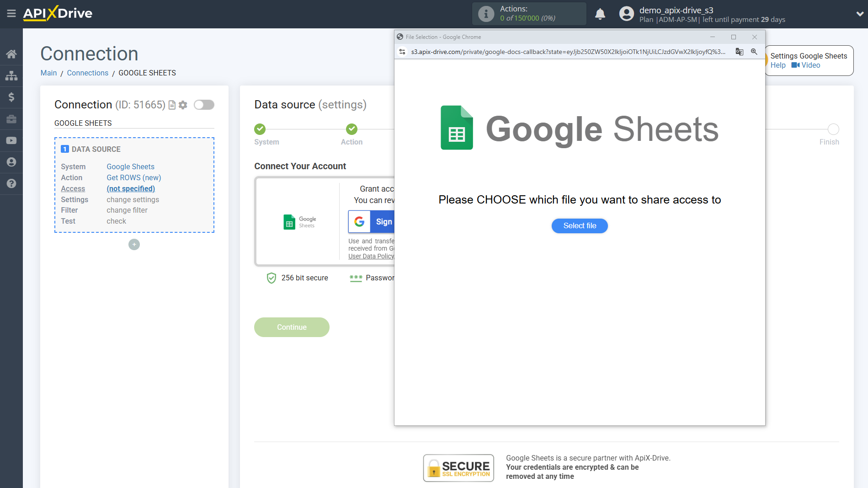Viewport: 868px width, 488px height.
Task: Click Sign in with Google button
Action: pos(371,222)
